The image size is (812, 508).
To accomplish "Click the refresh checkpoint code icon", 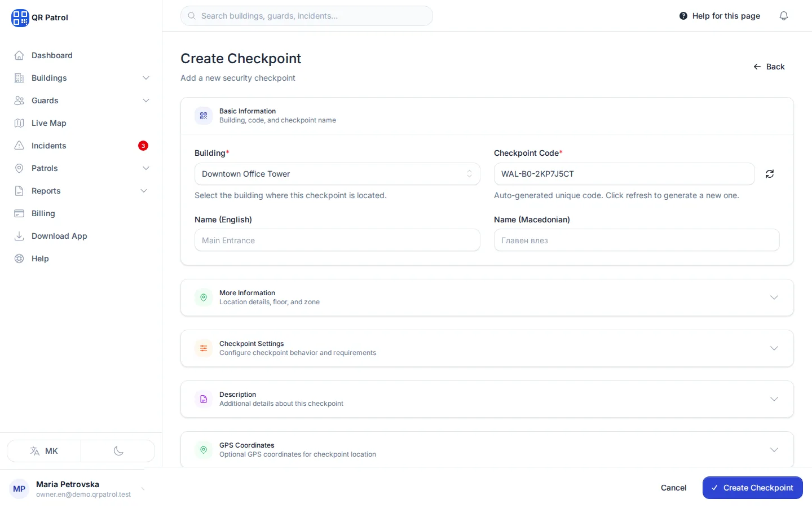I will [x=770, y=174].
